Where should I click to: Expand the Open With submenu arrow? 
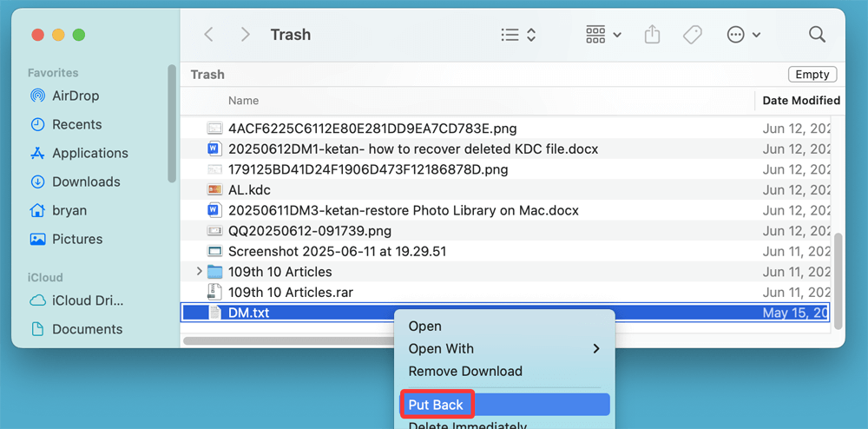596,349
